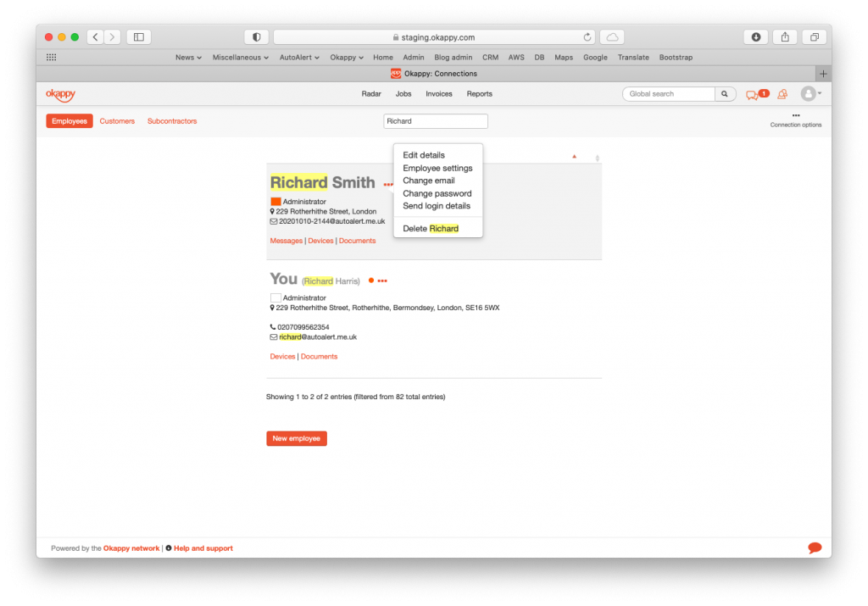The height and width of the screenshot is (606, 868).
Task: Switch to the Subcontractors tab
Action: click(171, 121)
